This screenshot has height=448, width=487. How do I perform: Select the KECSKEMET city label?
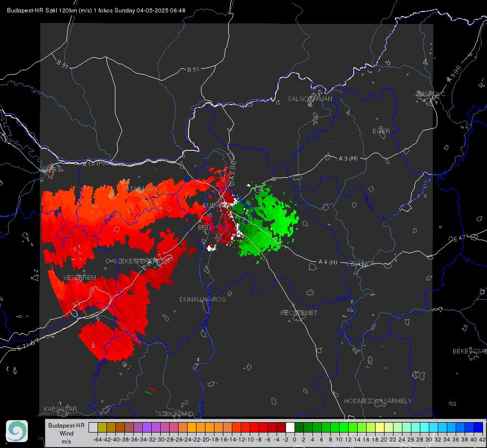pos(299,313)
